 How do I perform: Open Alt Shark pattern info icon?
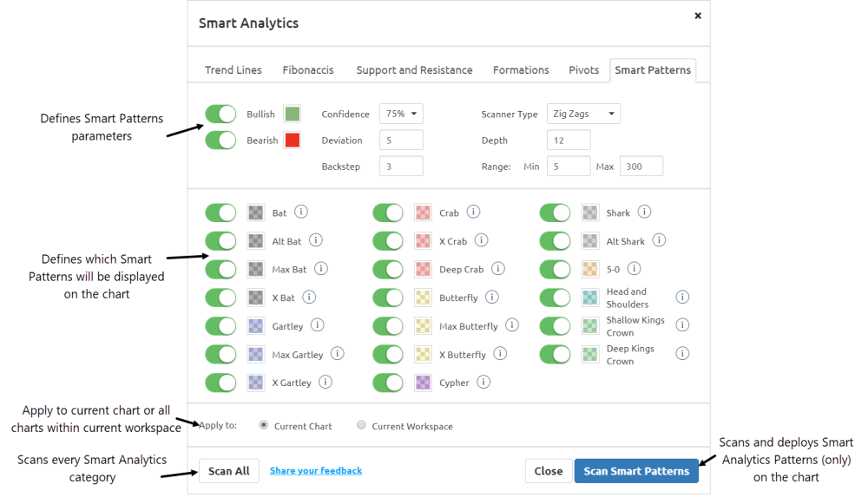click(659, 240)
